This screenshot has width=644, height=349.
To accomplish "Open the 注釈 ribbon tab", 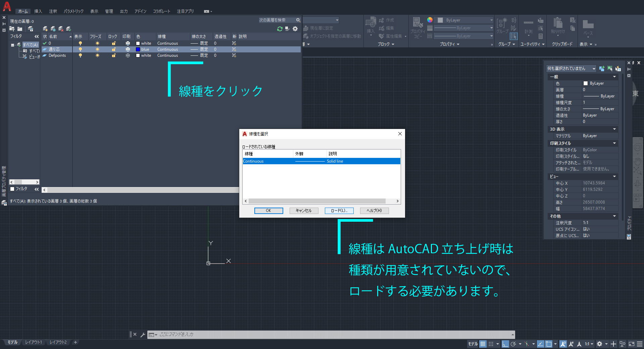I will pyautogui.click(x=53, y=11).
